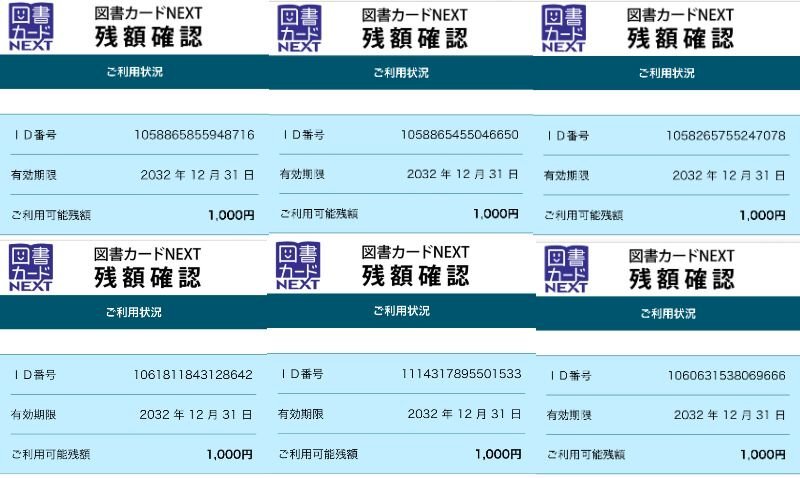The height and width of the screenshot is (478, 800).
Task: Click the 図書カードNEXT logo of card ID 1061811843128642
Action: pos(31,268)
